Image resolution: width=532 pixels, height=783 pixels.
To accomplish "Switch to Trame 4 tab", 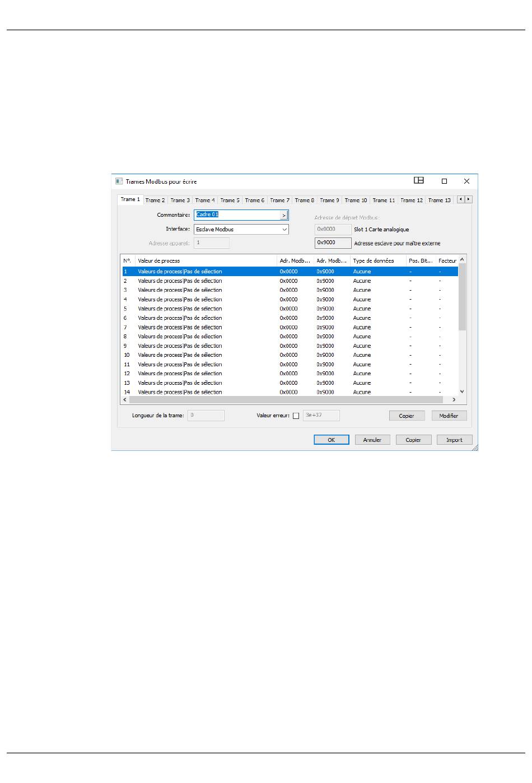I will click(x=205, y=200).
